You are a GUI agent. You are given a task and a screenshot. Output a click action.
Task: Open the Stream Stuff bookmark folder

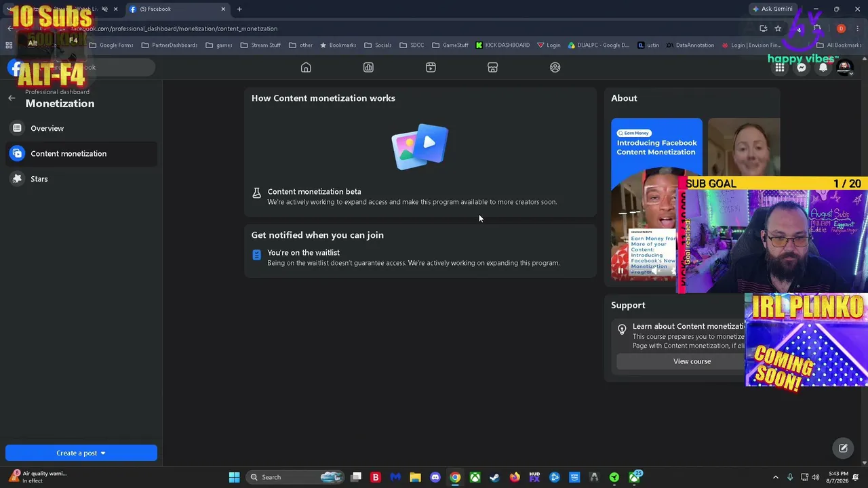[x=260, y=45]
